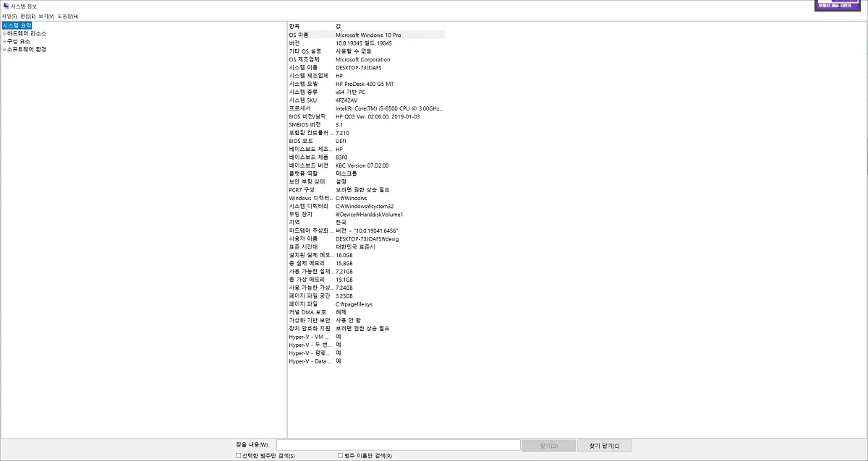Viewport: 868px width, 461px height.
Task: Click the 찾을 내용 search input field
Action: coord(398,445)
